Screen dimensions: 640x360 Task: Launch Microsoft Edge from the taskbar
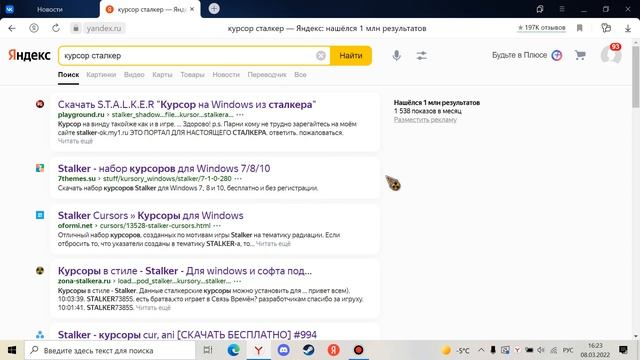pos(233,350)
